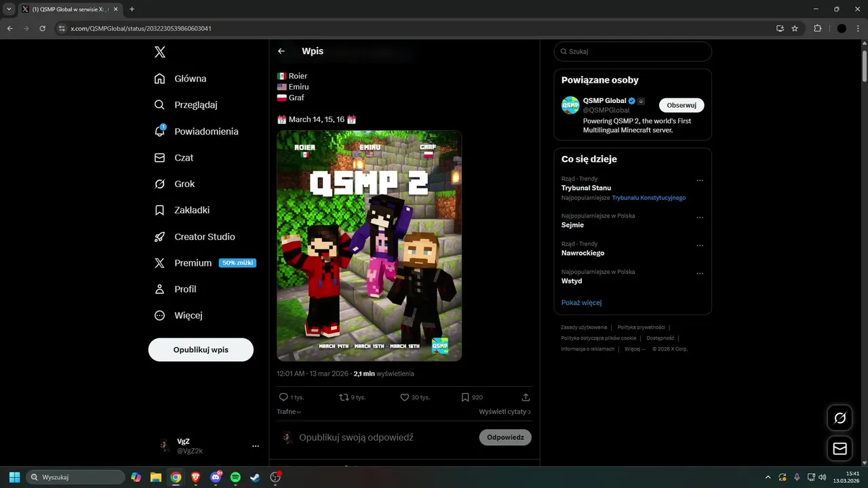
Task: Open a new browser tab
Action: click(x=132, y=9)
